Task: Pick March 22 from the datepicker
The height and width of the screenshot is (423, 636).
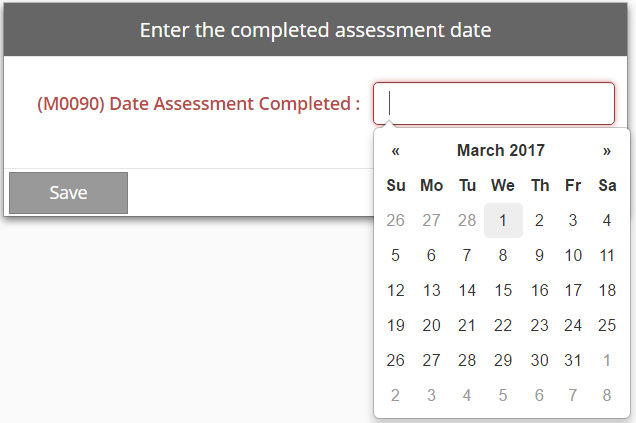Action: coord(503,325)
